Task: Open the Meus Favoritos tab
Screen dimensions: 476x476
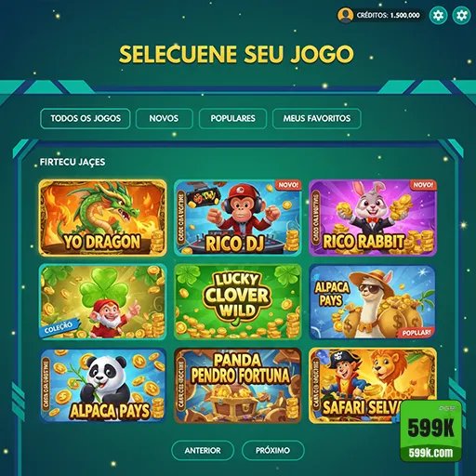Action: tap(317, 118)
